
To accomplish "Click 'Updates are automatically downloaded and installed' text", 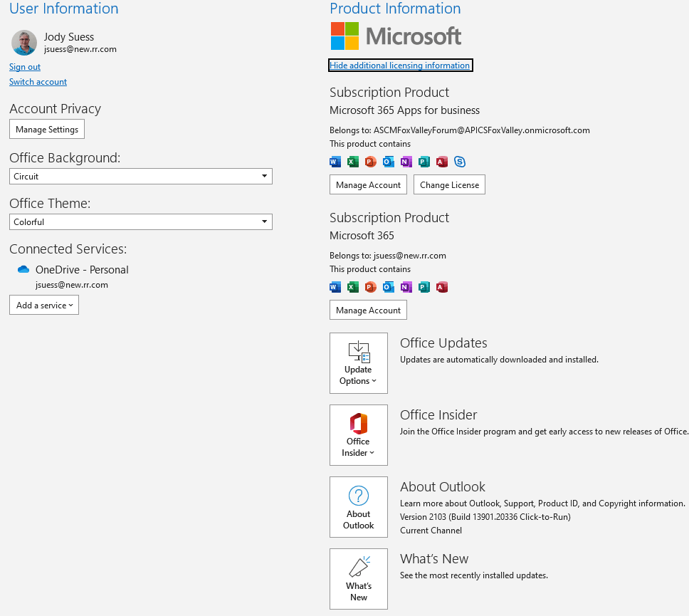I will [499, 360].
